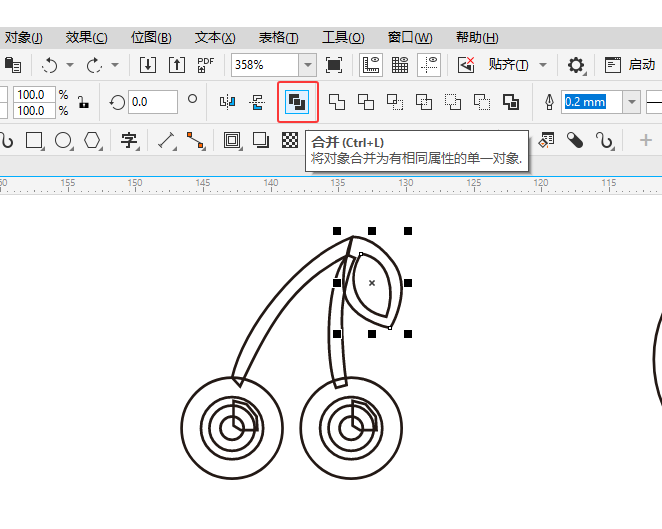Toggle the show guidelines icon
Screen dimensions: 662x529
coord(429,65)
